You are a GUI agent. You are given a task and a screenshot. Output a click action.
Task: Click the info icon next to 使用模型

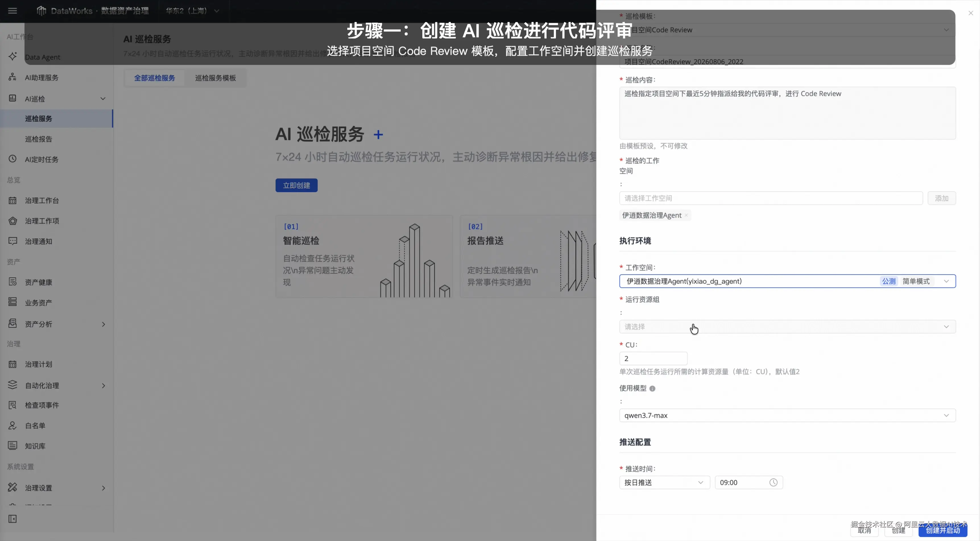(652, 389)
